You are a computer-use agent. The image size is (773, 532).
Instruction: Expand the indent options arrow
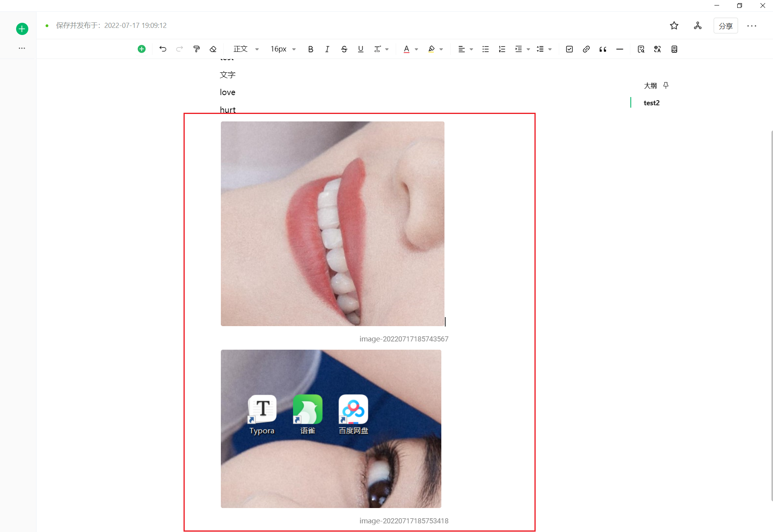[528, 49]
